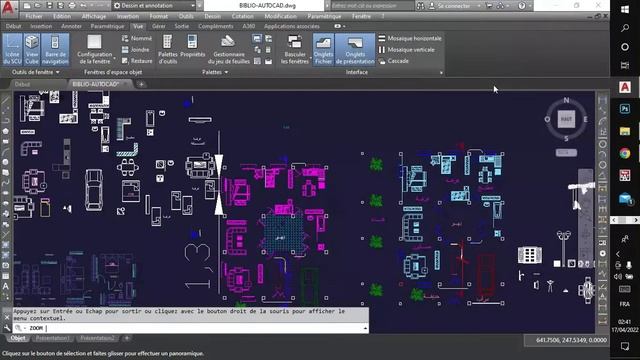This screenshot has height=360, width=640.
Task: Expand command line history arrow
Action: (365, 328)
